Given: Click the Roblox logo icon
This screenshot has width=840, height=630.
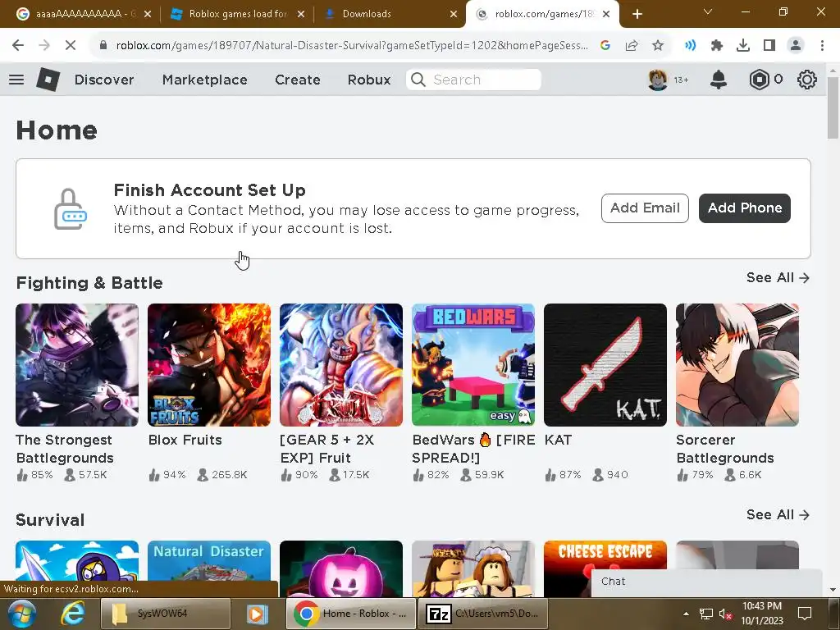Looking at the screenshot, I should (48, 80).
